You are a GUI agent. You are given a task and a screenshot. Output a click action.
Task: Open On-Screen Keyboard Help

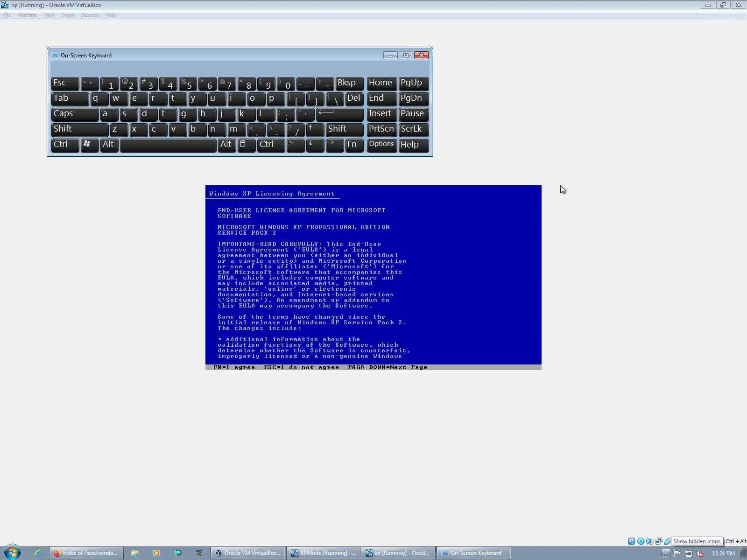414,145
